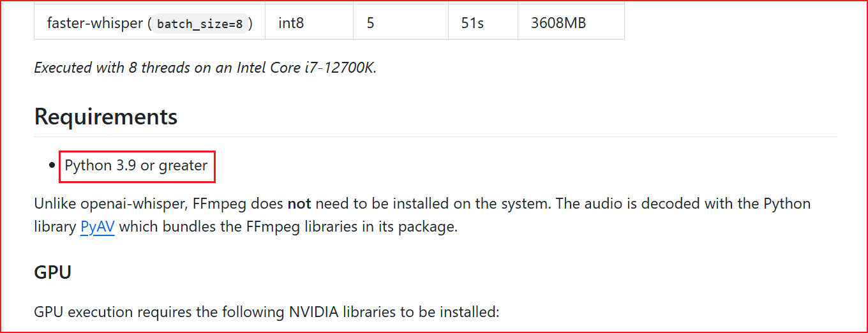Click the bullet point before Python 3.9
The height and width of the screenshot is (333, 868).
[52, 166]
